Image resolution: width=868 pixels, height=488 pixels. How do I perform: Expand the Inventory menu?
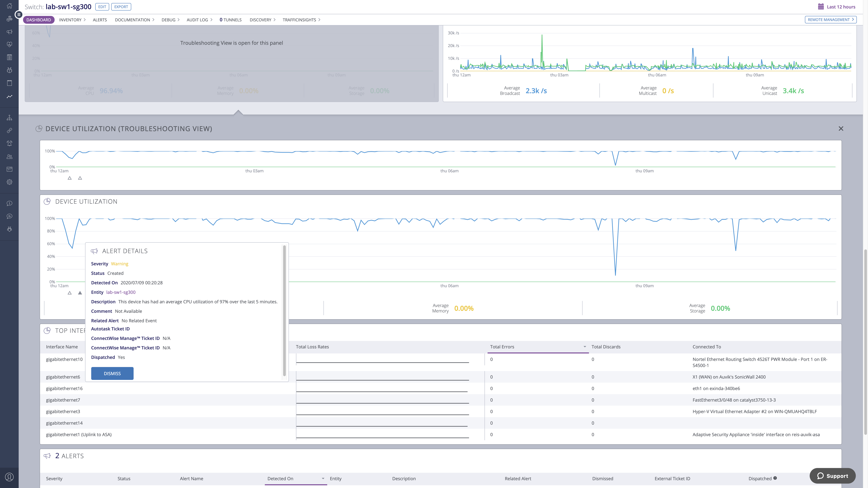[72, 20]
